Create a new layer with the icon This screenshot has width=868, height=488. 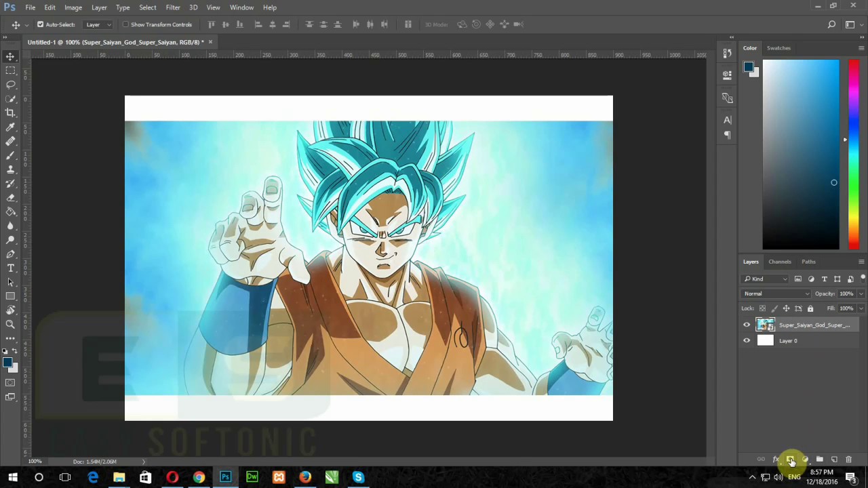[834, 460]
